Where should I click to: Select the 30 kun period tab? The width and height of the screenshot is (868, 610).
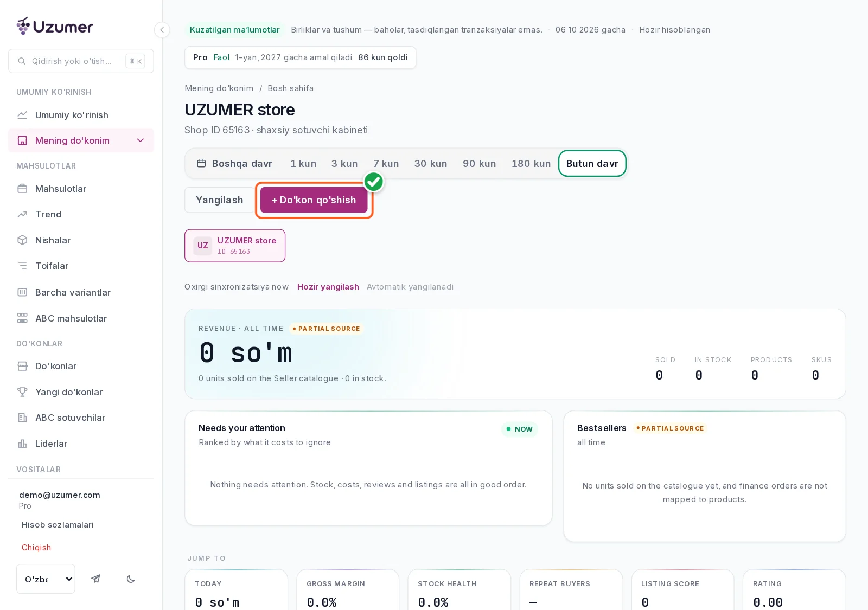pyautogui.click(x=431, y=164)
